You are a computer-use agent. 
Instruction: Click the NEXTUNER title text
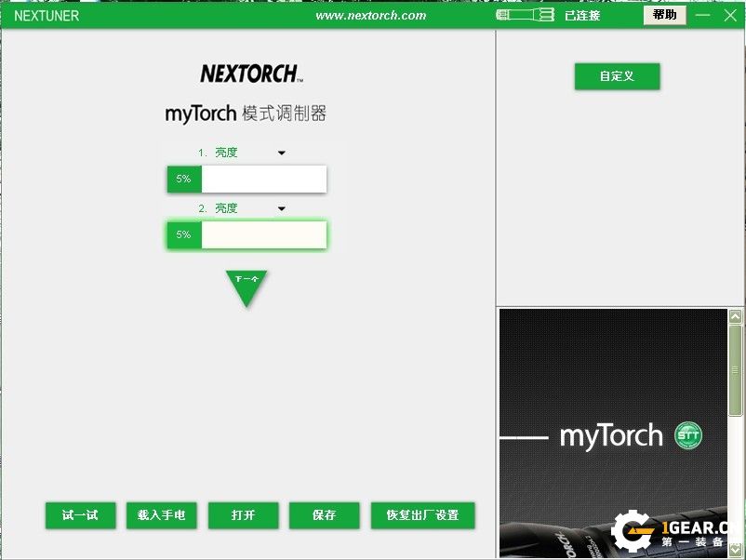(47, 16)
